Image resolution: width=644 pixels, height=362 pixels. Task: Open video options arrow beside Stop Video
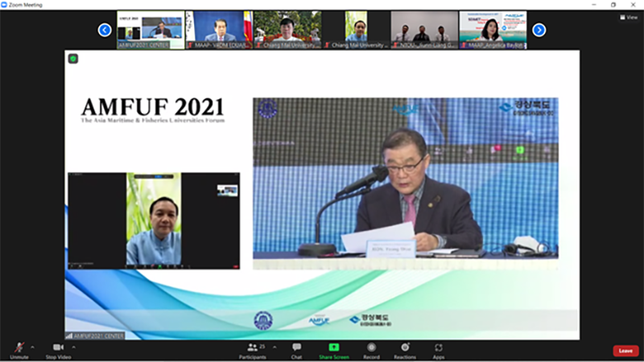(74, 348)
